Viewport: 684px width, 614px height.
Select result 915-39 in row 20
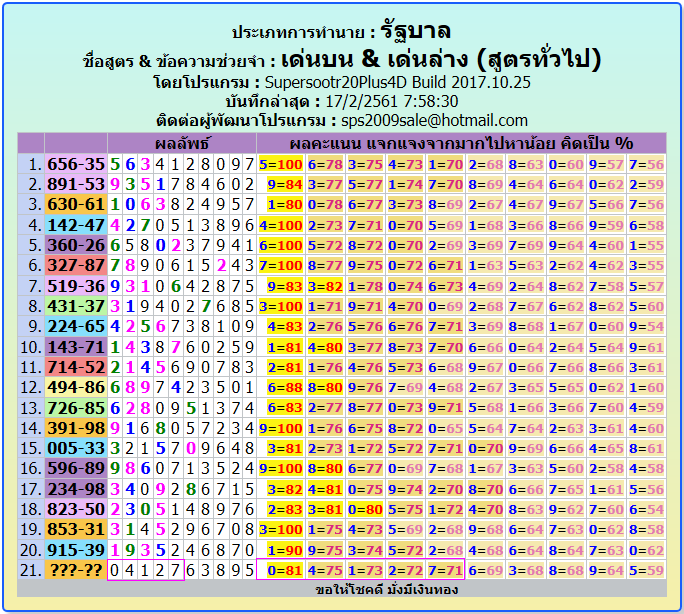76,550
